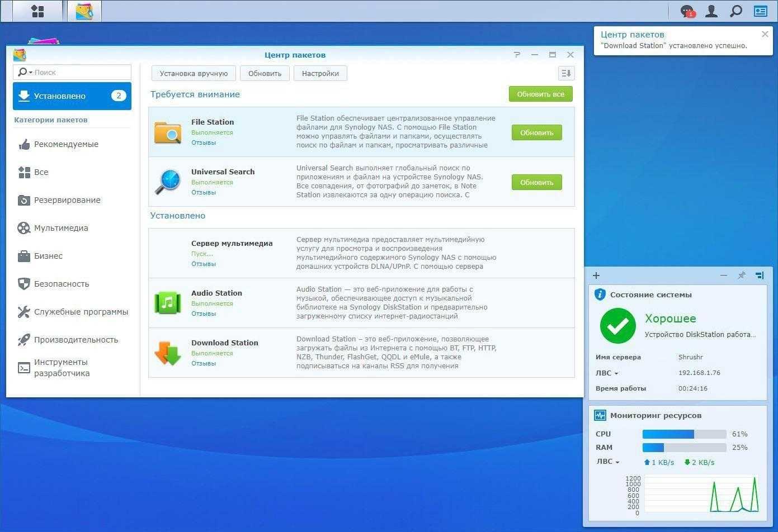Open File Station Отзывы link
Image resolution: width=778 pixels, height=532 pixels.
(204, 142)
